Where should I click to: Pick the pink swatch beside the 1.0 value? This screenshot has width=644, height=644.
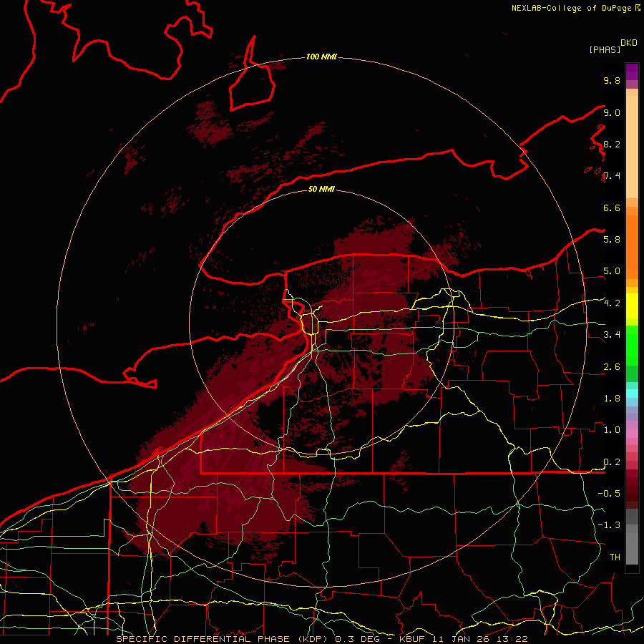coord(632,434)
